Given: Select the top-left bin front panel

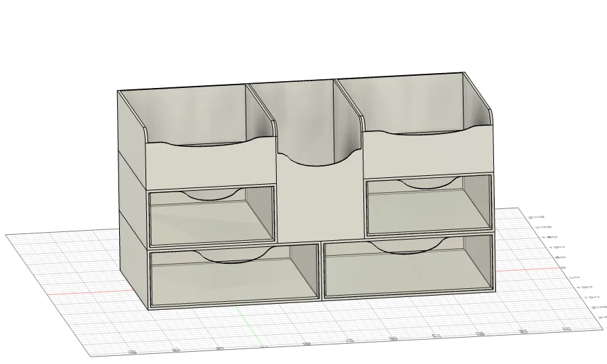Looking at the screenshot, I should (x=211, y=164).
